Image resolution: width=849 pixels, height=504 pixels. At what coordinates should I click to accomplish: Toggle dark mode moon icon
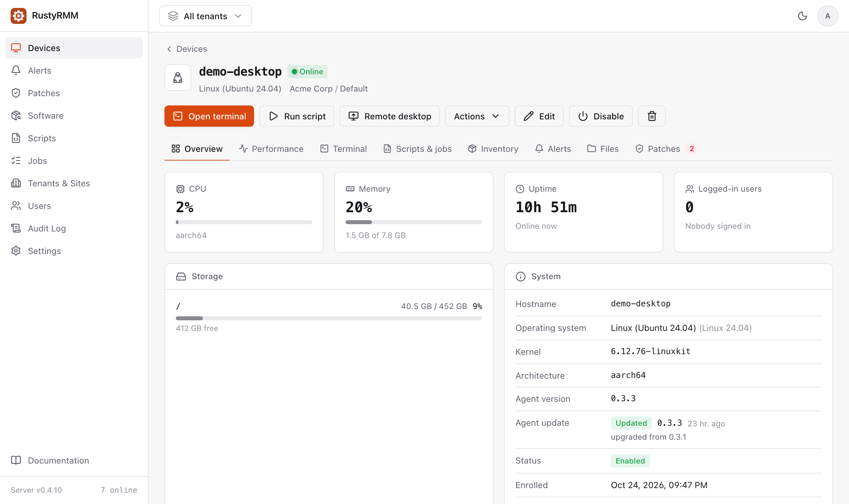coord(802,16)
